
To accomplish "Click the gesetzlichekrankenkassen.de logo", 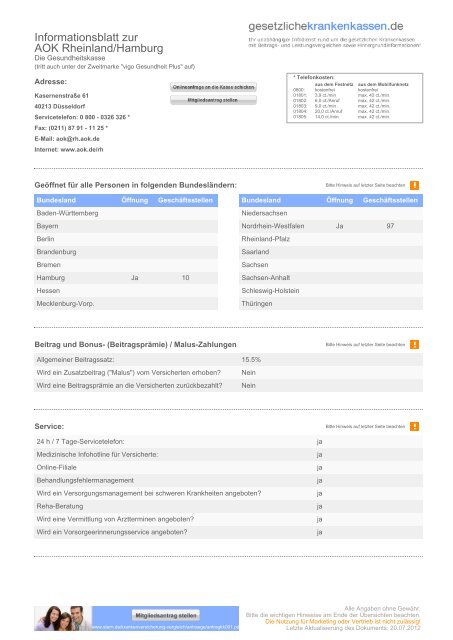I will tap(326, 26).
